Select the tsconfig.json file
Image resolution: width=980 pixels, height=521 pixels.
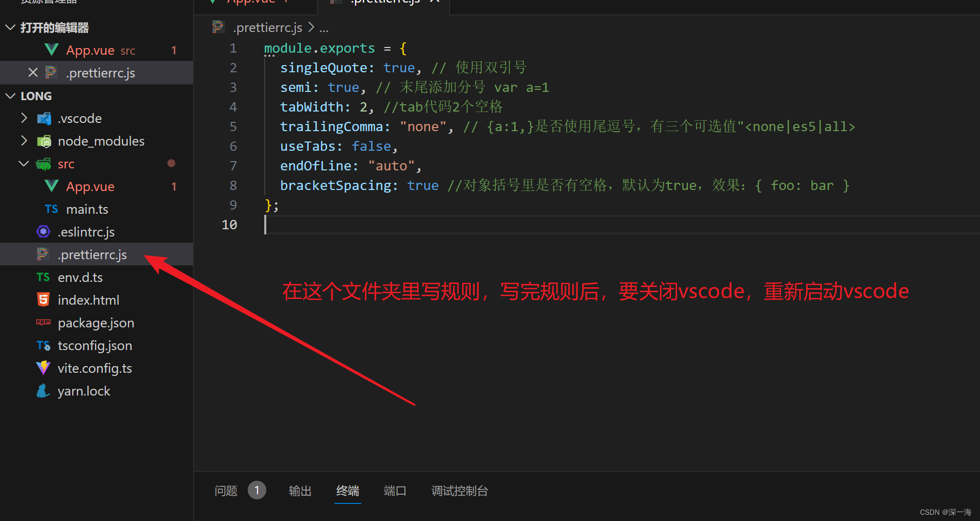[95, 345]
